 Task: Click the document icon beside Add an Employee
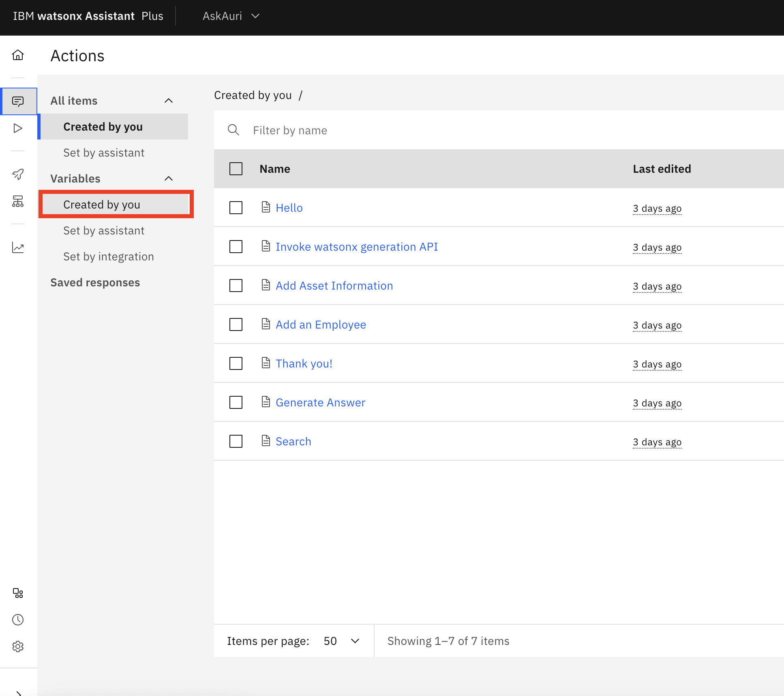tap(266, 324)
